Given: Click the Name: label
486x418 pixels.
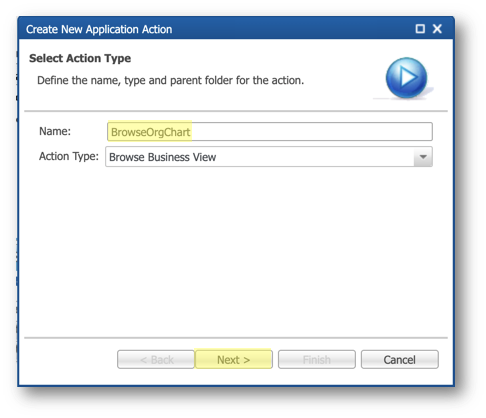Looking at the screenshot, I should (x=55, y=131).
